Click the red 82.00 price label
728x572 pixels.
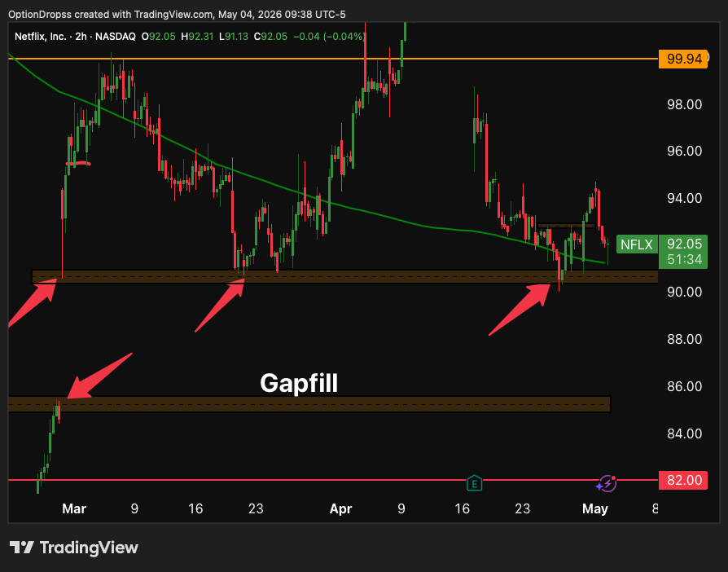pyautogui.click(x=683, y=480)
